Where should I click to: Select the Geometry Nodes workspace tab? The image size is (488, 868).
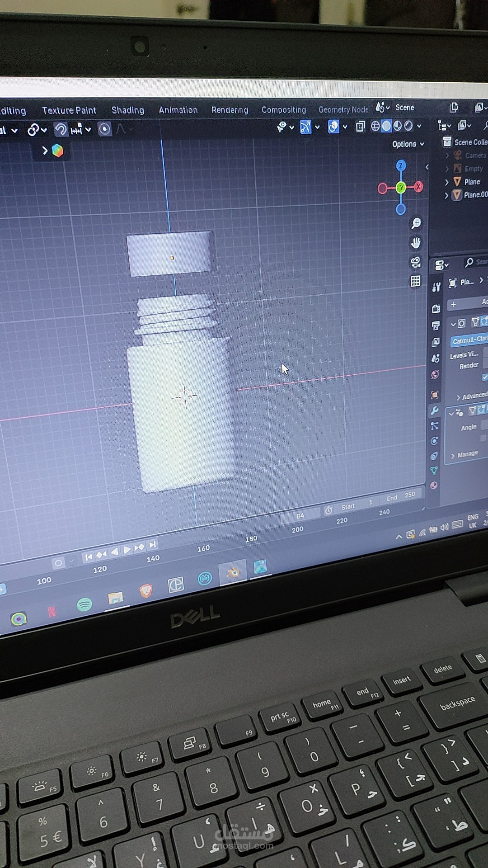pos(343,109)
